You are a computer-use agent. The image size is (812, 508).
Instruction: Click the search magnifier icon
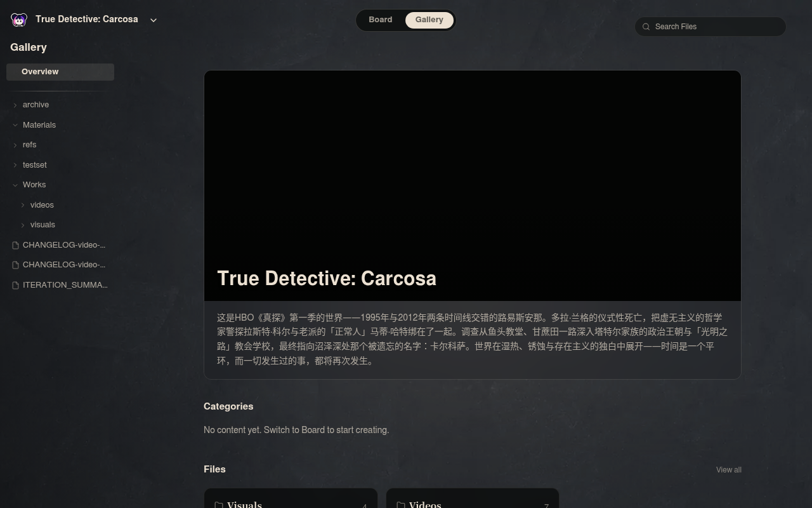pyautogui.click(x=646, y=27)
